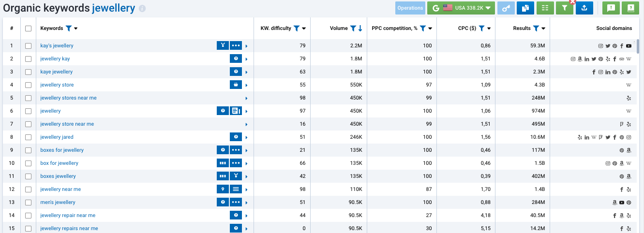Image resolution: width=644 pixels, height=233 pixels.
Task: Click the info icon beside jewellery title
Action: [142, 9]
